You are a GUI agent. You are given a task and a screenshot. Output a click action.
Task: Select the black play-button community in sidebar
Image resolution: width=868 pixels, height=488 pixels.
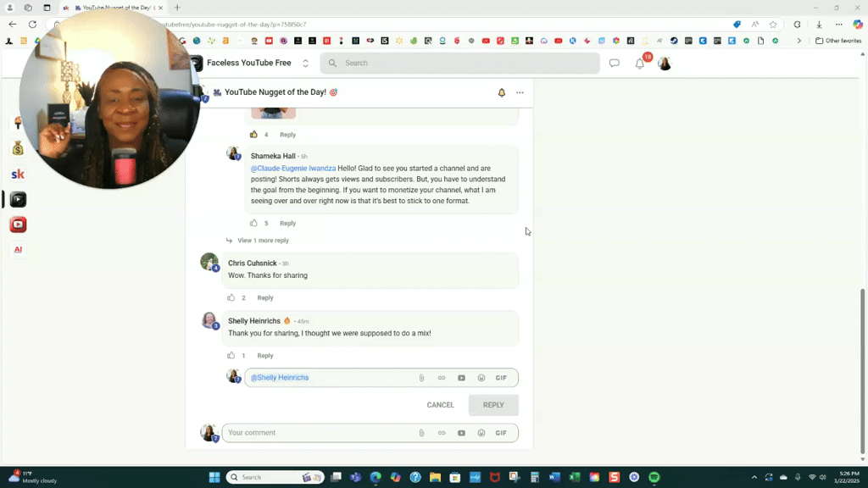tap(18, 199)
